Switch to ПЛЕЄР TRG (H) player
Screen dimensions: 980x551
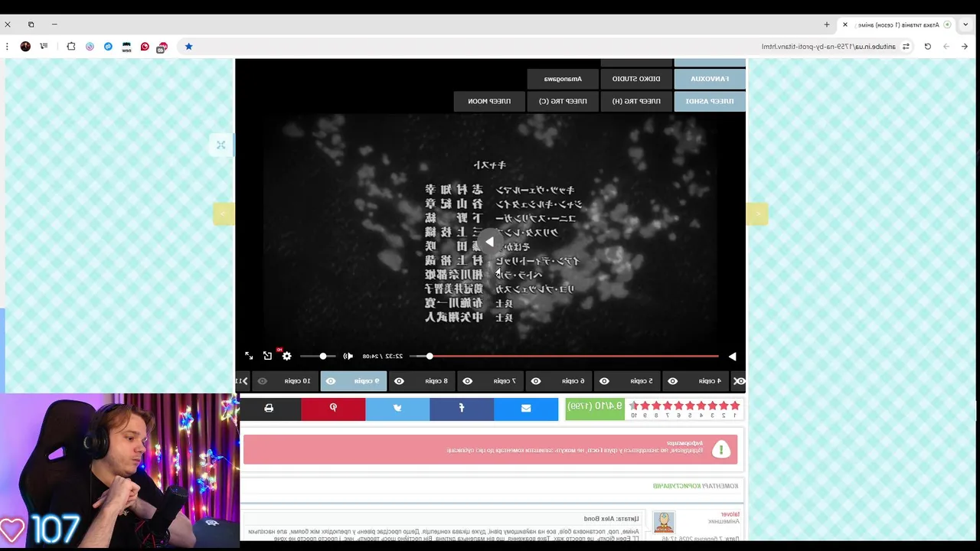[636, 101]
